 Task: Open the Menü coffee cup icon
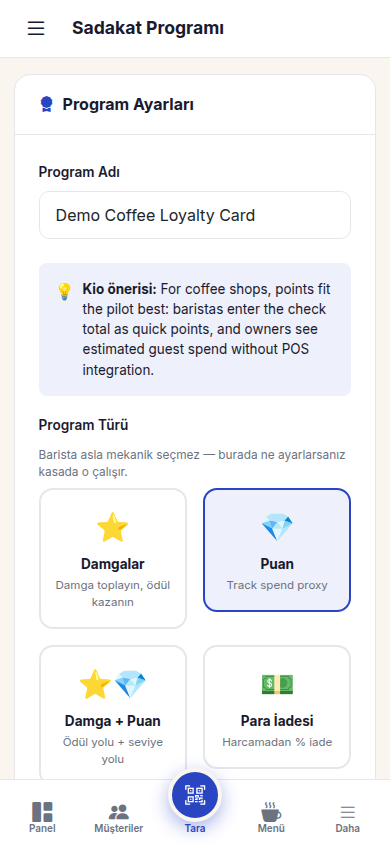[x=271, y=812]
